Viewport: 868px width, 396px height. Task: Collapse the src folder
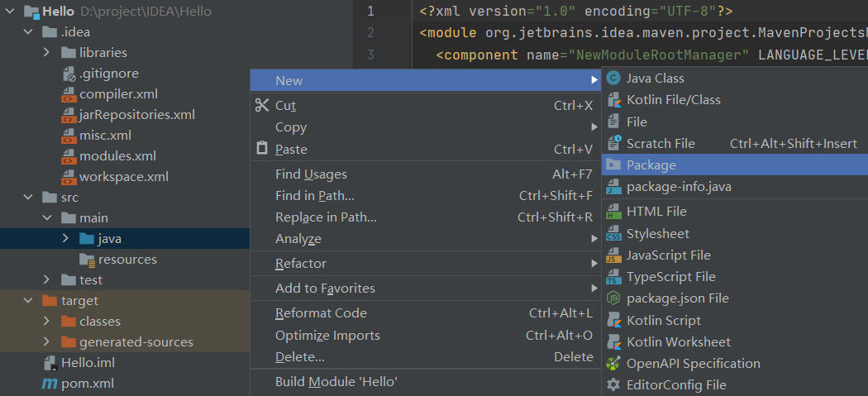[27, 197]
